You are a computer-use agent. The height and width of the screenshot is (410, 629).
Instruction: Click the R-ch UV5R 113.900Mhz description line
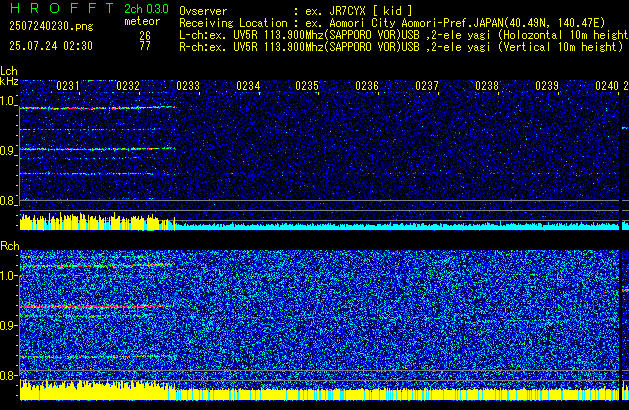(x=401, y=47)
